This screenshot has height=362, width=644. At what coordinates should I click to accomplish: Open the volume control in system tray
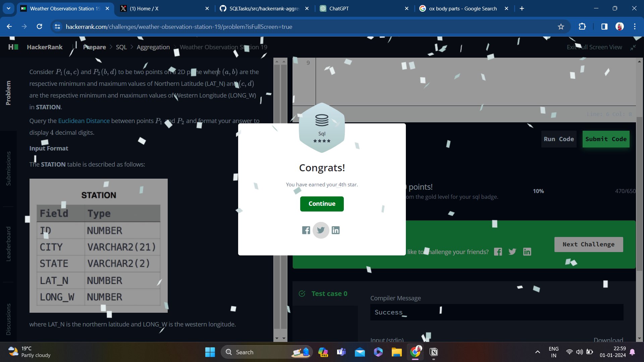point(579,352)
